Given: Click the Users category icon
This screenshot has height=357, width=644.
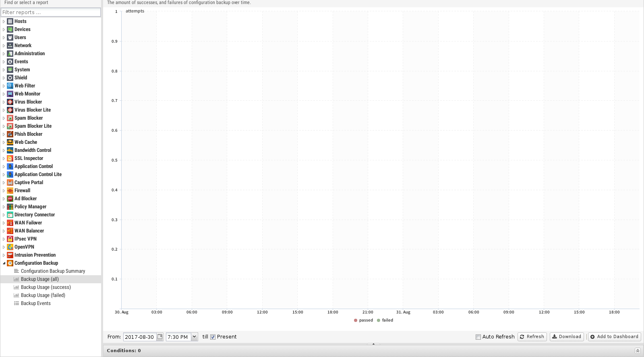Looking at the screenshot, I should 10,37.
